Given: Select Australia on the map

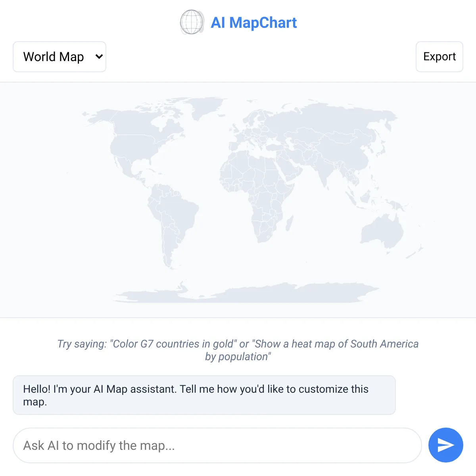Looking at the screenshot, I should [382, 230].
